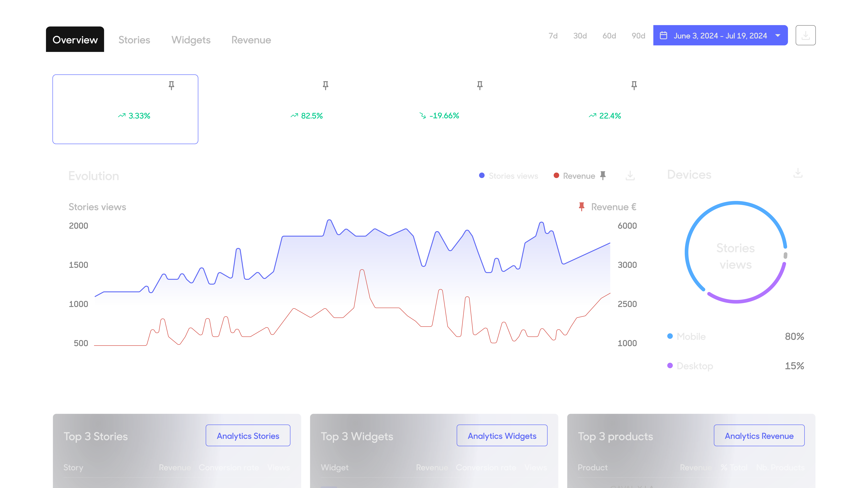
Task: Expand the date range dropdown arrow
Action: [x=778, y=35]
